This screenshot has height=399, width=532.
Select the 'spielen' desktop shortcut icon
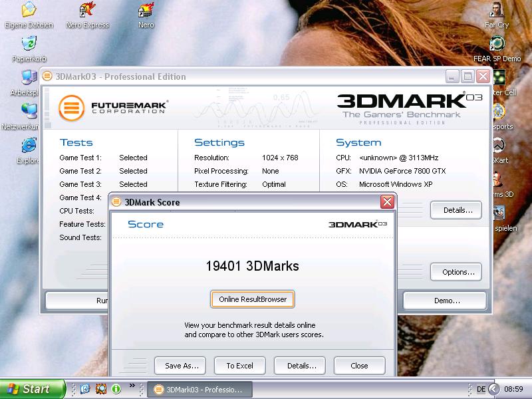[x=499, y=213]
